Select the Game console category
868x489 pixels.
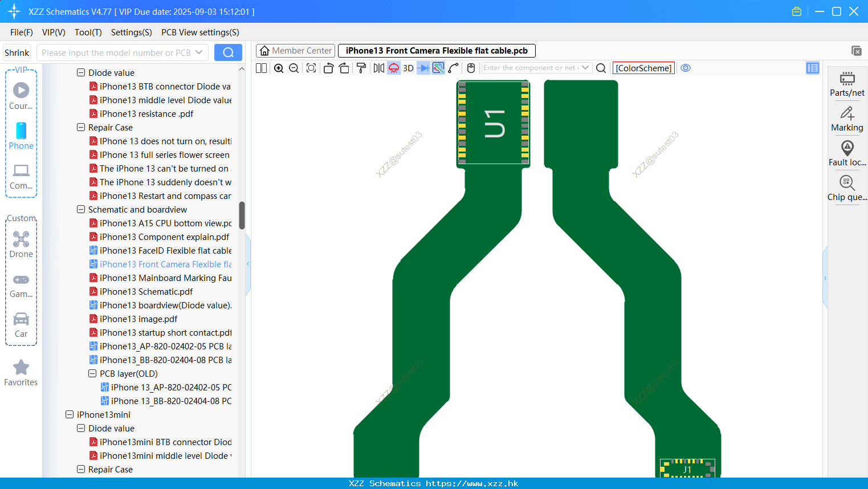coord(21,286)
